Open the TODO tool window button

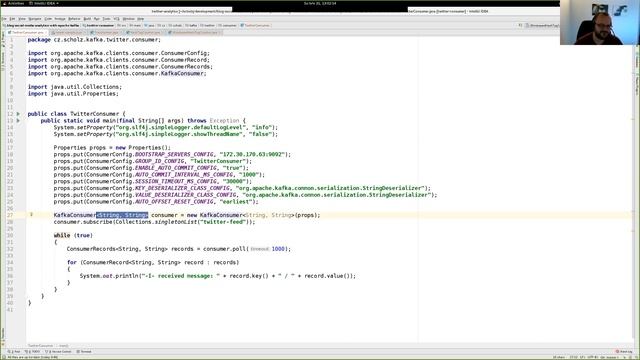point(32,351)
